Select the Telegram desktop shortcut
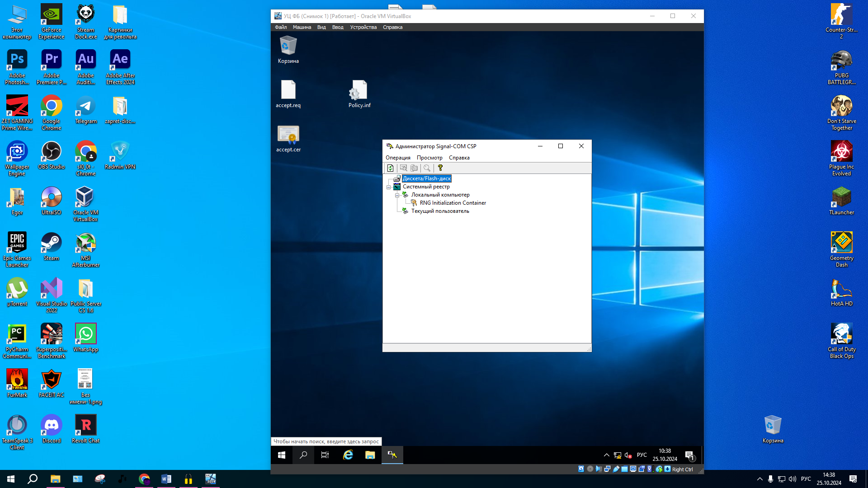Screen dimensions: 868x488 (x=86, y=110)
